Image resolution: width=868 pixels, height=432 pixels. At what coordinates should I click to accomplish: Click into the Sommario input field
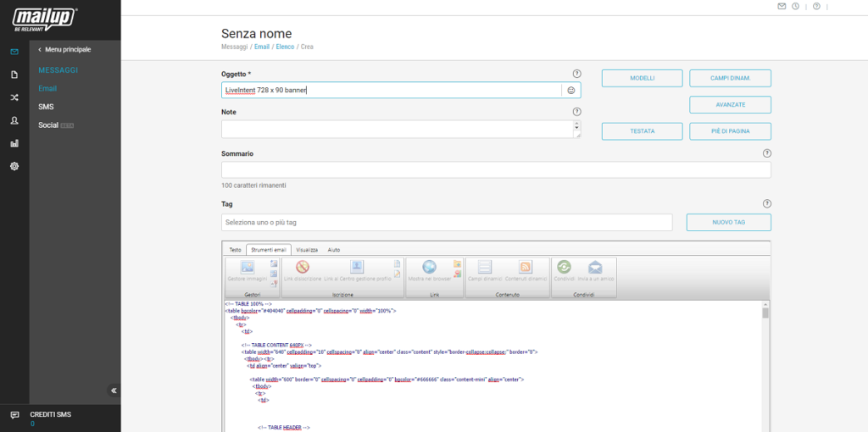pyautogui.click(x=496, y=170)
